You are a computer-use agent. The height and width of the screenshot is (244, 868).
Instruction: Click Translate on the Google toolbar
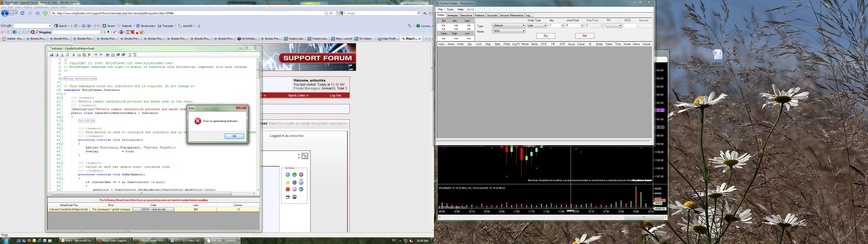[x=165, y=26]
